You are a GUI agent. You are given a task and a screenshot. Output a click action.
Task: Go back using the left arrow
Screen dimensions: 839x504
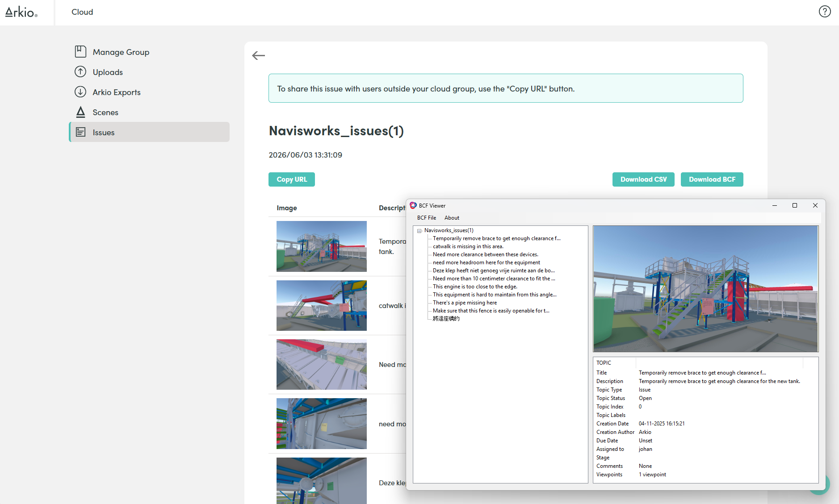tap(258, 55)
